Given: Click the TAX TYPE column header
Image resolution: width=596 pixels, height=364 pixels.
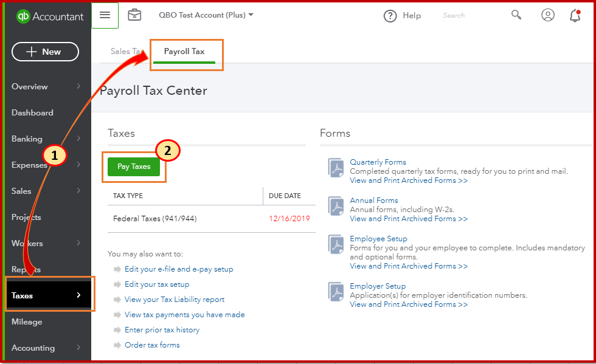Looking at the screenshot, I should pyautogui.click(x=128, y=196).
